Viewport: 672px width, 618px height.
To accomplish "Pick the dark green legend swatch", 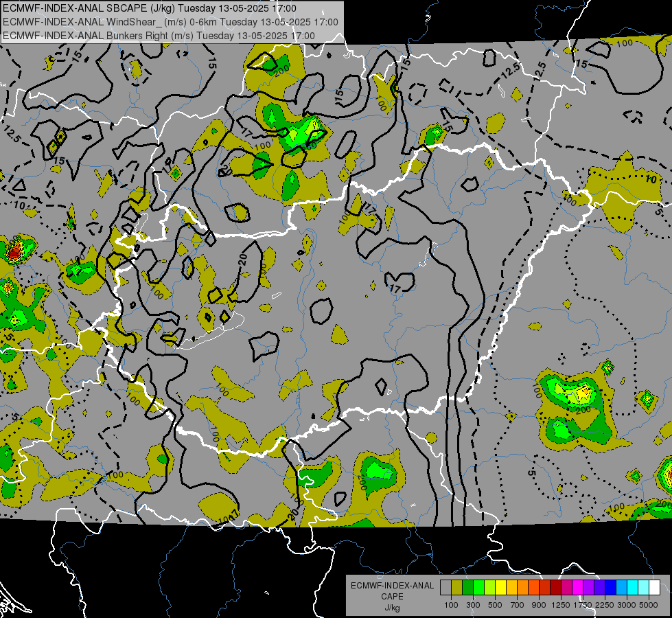I will tap(467, 588).
